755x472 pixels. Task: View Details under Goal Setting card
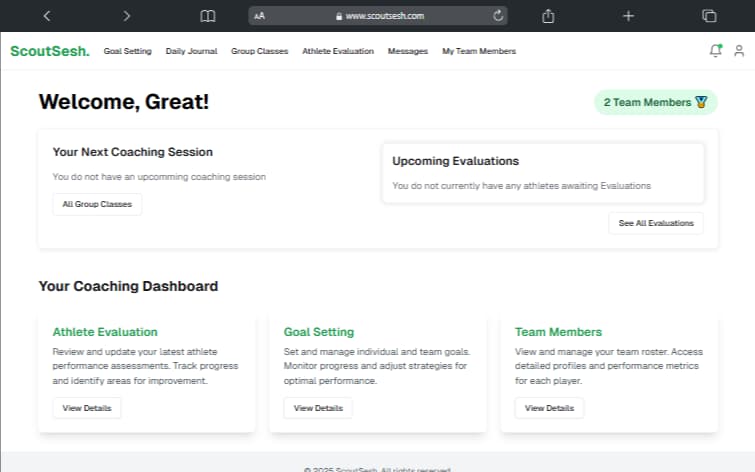[318, 408]
